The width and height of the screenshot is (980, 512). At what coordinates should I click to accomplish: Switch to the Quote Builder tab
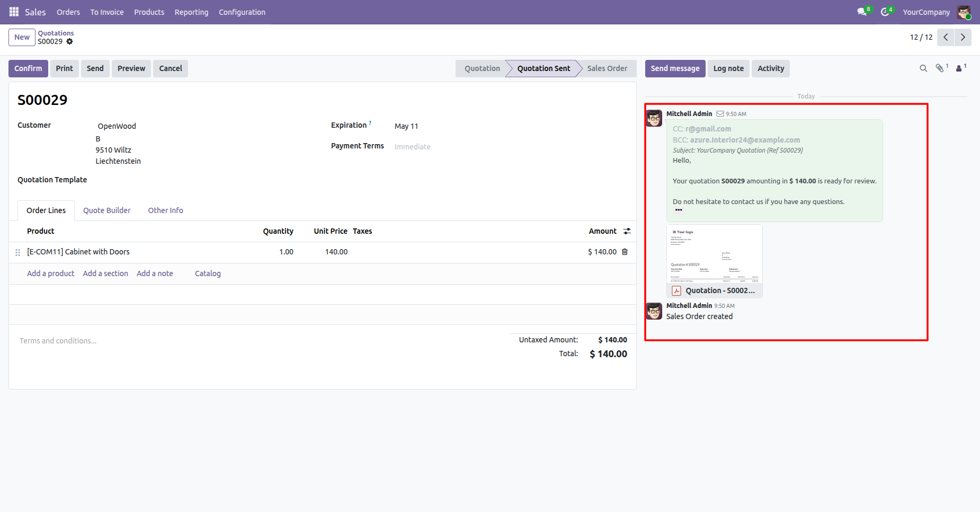[106, 210]
